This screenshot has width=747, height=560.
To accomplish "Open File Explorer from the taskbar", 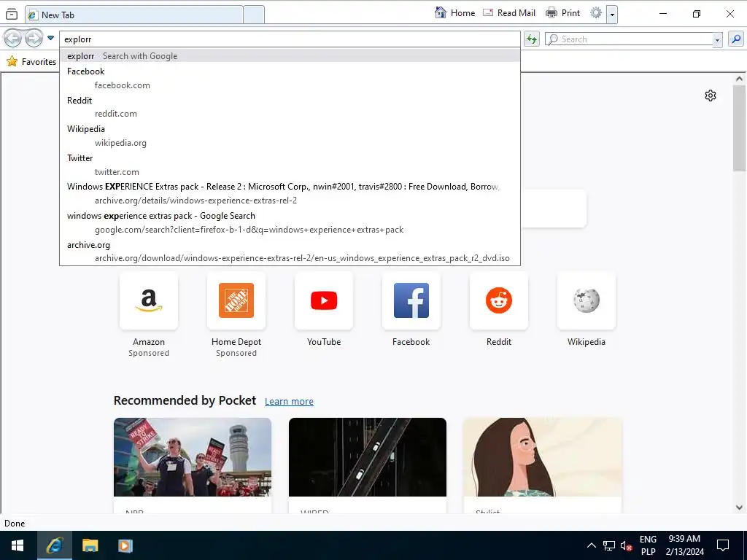I will click(x=90, y=545).
